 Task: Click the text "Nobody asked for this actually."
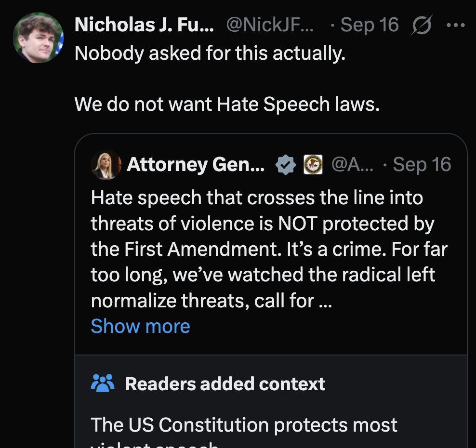click(x=210, y=53)
